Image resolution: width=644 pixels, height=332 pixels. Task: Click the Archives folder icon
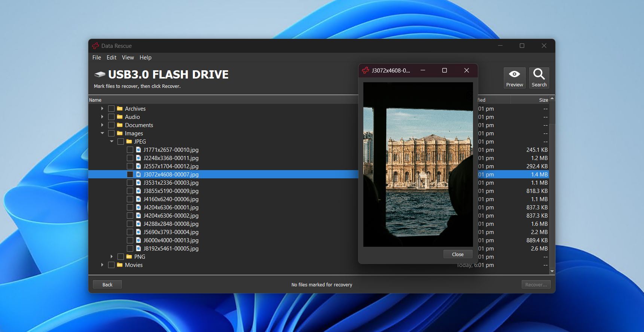(120, 108)
